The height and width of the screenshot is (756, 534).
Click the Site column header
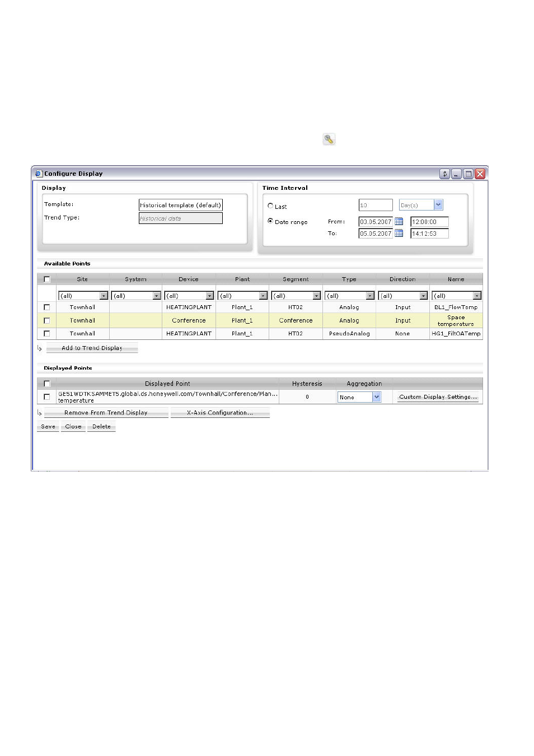(x=82, y=279)
